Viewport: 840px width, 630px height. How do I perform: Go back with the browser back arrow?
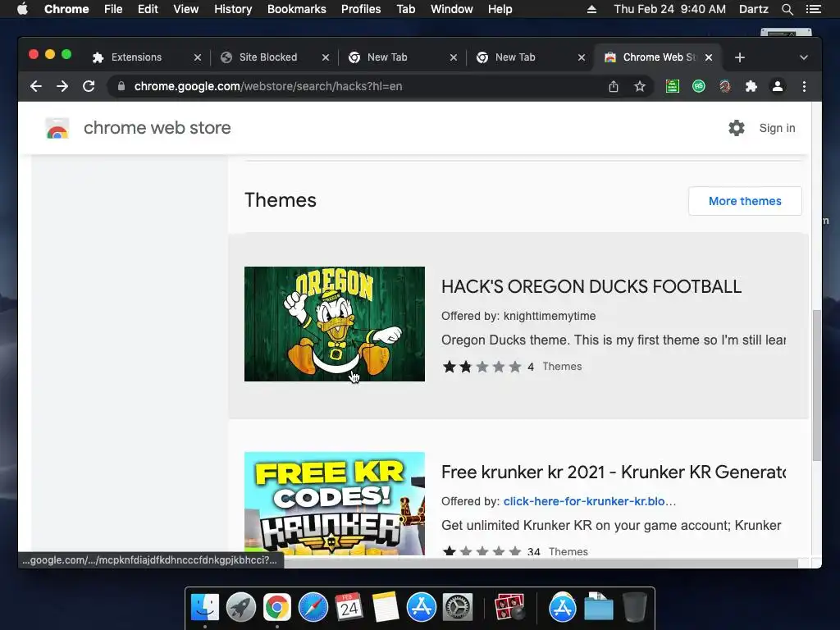click(x=36, y=86)
